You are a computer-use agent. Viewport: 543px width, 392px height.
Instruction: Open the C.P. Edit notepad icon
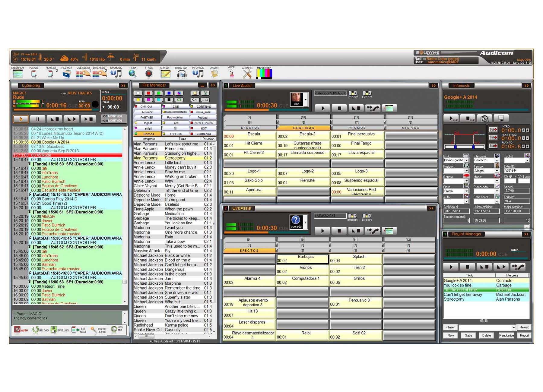tap(165, 73)
